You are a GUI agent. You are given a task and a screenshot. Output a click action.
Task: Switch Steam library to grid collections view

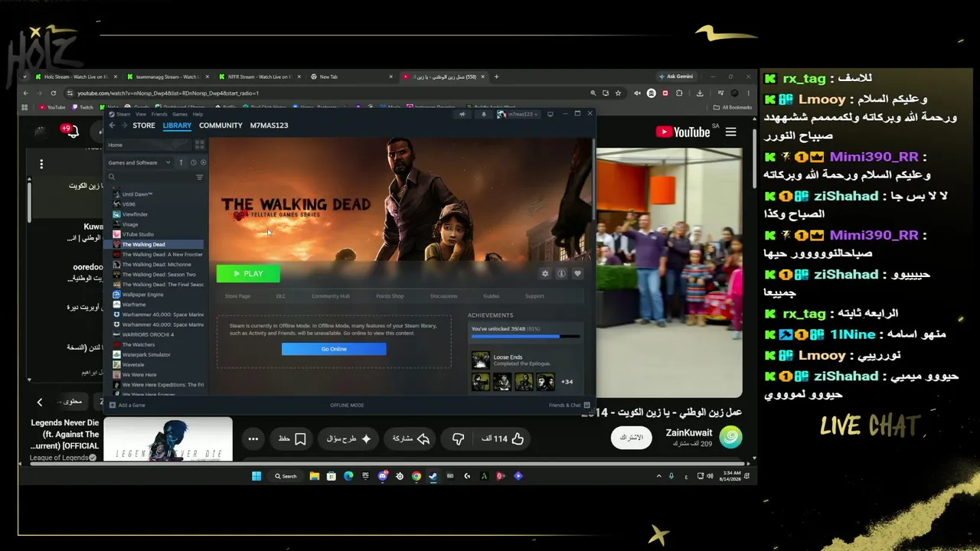click(x=200, y=145)
